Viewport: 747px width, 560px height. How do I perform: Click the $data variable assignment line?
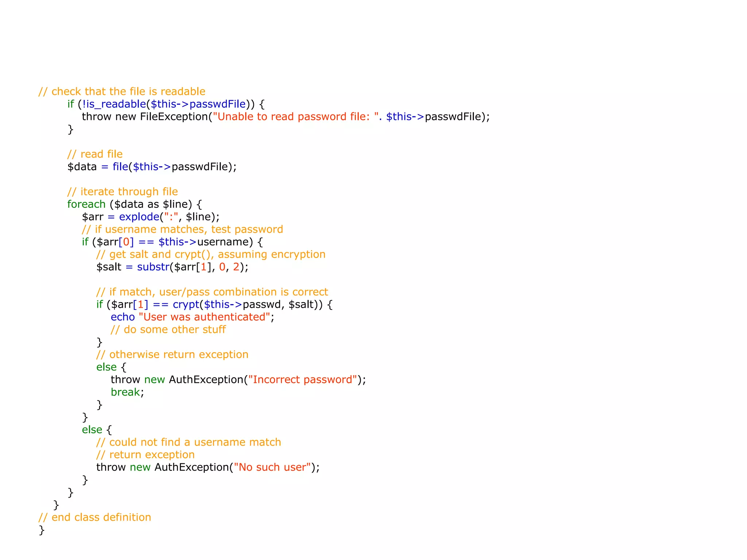[x=152, y=167]
